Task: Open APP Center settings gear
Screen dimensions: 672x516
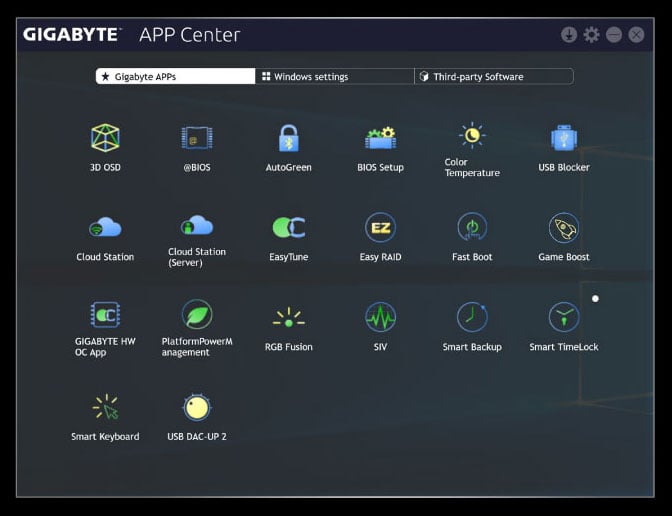Action: tap(591, 35)
